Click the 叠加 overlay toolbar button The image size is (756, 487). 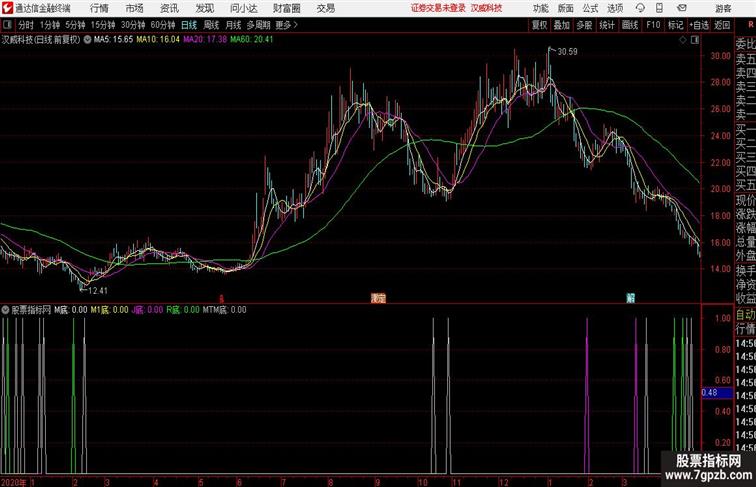click(562, 25)
